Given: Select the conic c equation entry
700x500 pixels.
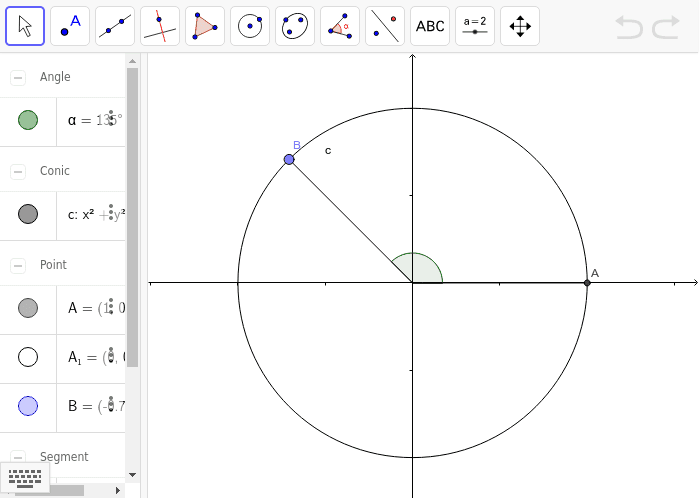Looking at the screenshot, I should (91, 216).
